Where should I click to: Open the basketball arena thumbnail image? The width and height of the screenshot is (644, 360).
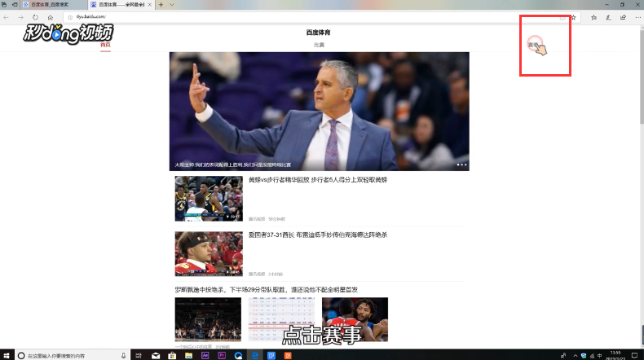point(208,319)
